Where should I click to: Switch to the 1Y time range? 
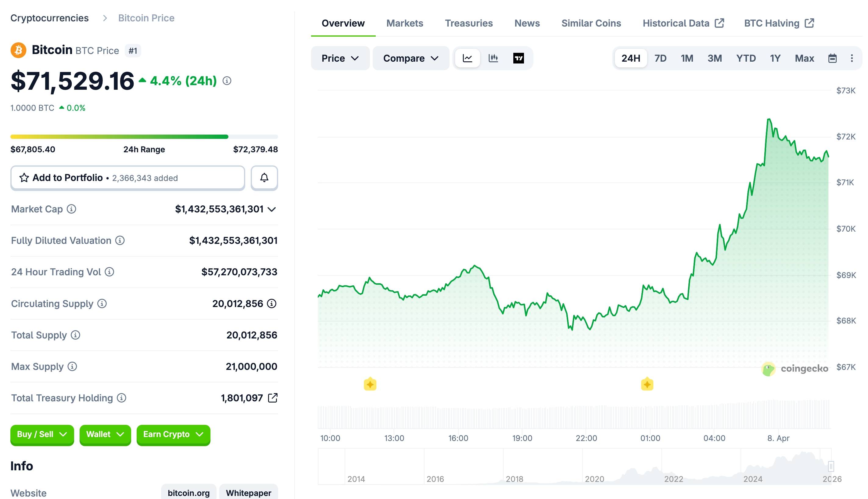[775, 58]
